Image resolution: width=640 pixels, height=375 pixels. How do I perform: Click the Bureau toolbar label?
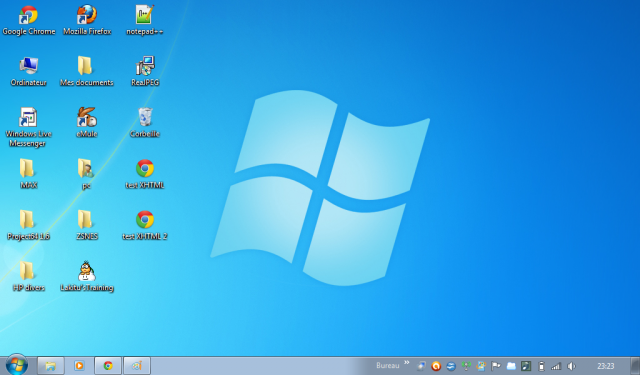387,366
